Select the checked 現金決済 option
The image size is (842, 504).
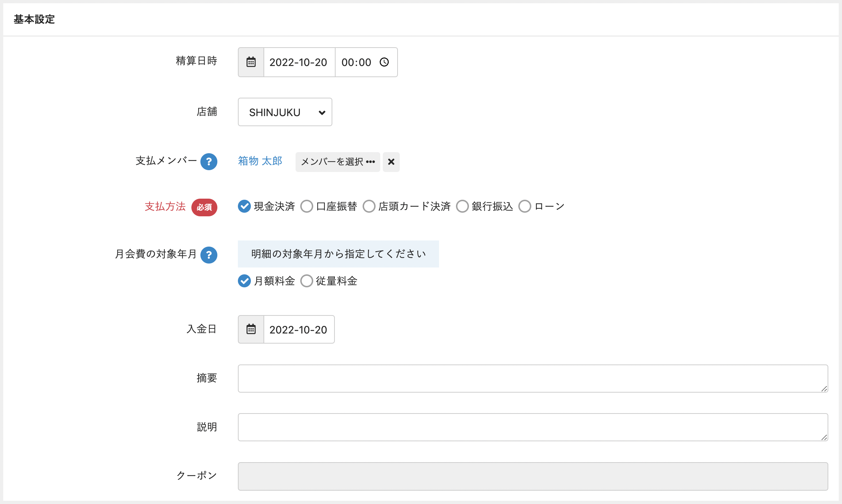click(x=244, y=206)
